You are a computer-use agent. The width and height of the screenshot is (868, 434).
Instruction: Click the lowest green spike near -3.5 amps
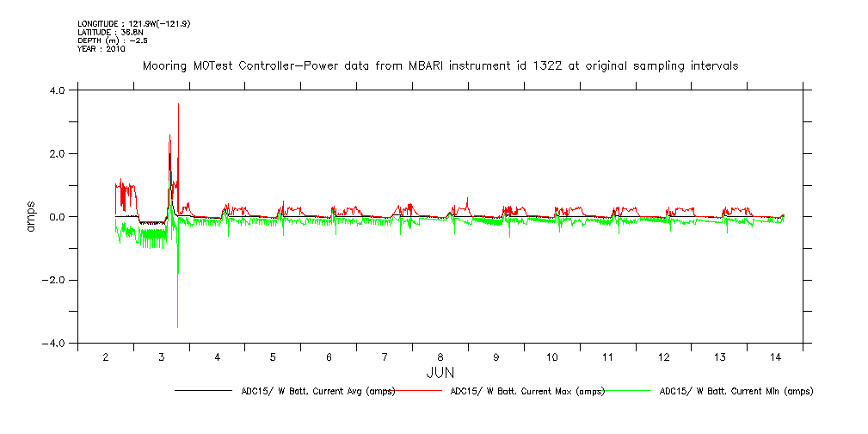point(177,326)
